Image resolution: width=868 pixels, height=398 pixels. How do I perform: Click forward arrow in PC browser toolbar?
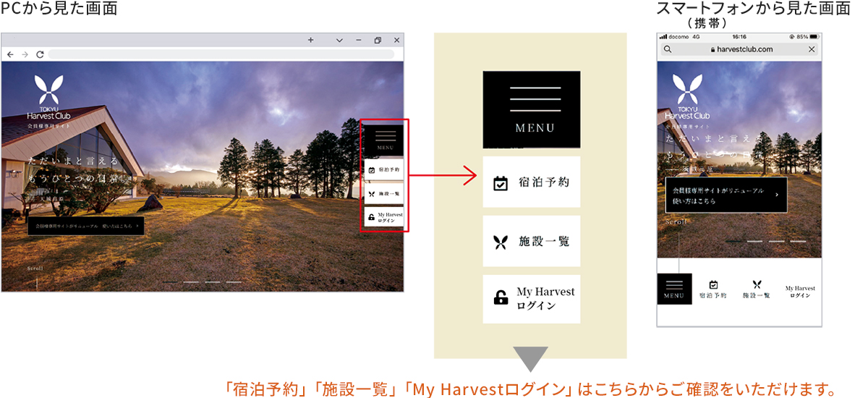pyautogui.click(x=25, y=54)
